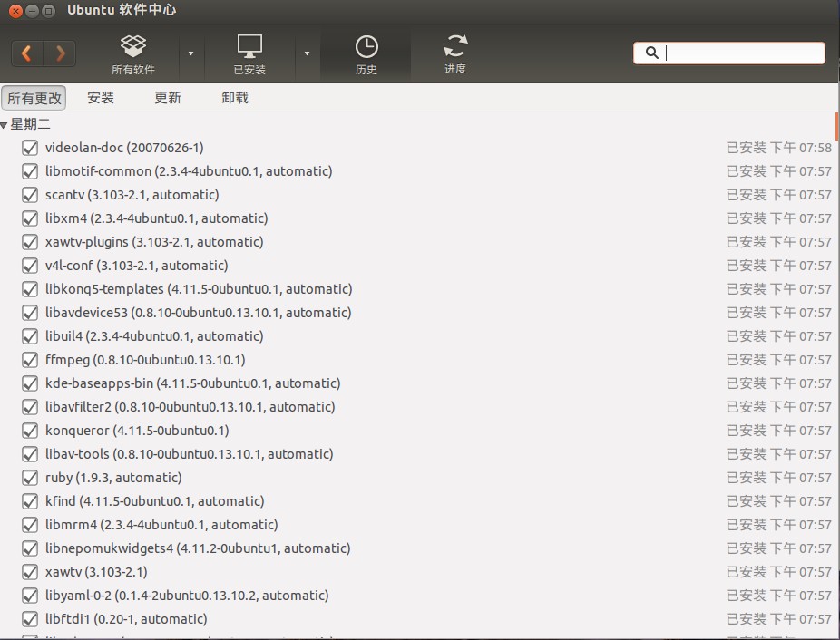The width and height of the screenshot is (840, 640).
Task: Toggle the checkbox for libavfilter2
Action: click(30, 407)
